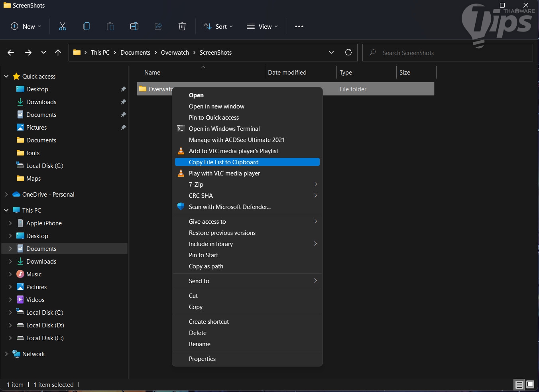
Task: Click the Copy icon in toolbar
Action: [x=87, y=26]
